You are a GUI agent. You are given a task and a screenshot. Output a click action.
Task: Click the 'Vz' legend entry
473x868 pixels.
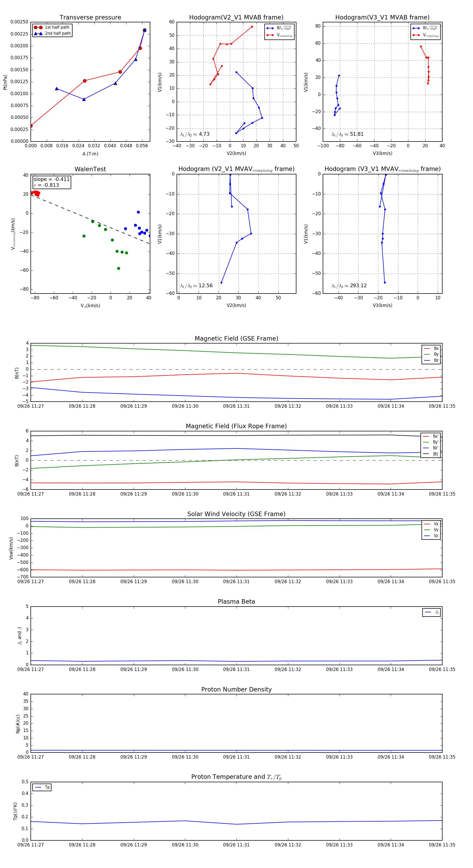pos(431,536)
